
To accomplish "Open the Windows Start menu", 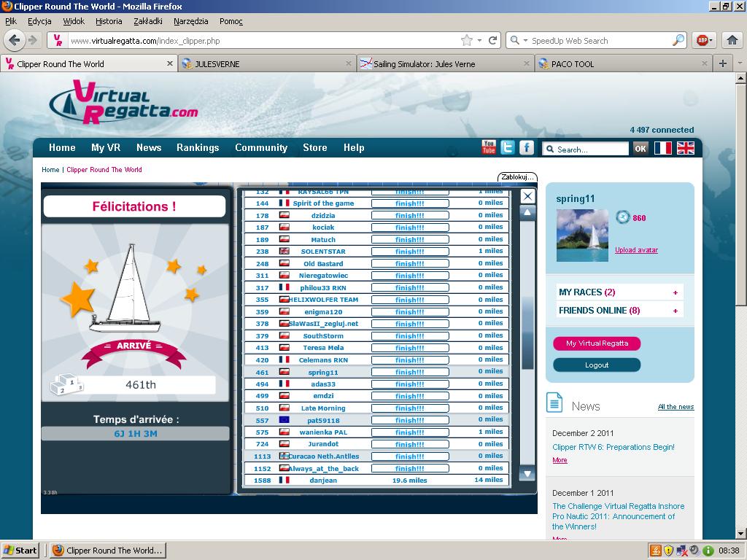I will (20, 551).
